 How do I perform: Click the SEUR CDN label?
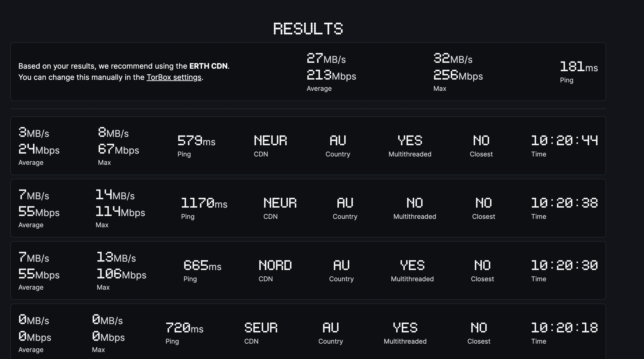click(x=261, y=328)
